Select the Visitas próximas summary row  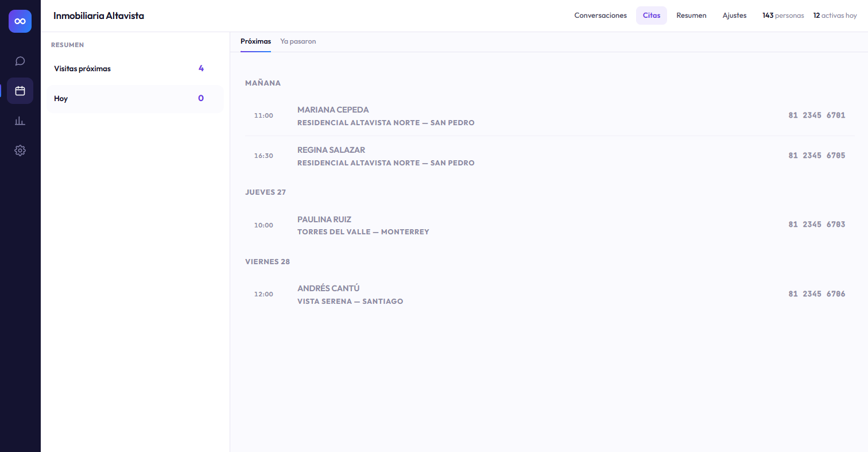tap(135, 69)
